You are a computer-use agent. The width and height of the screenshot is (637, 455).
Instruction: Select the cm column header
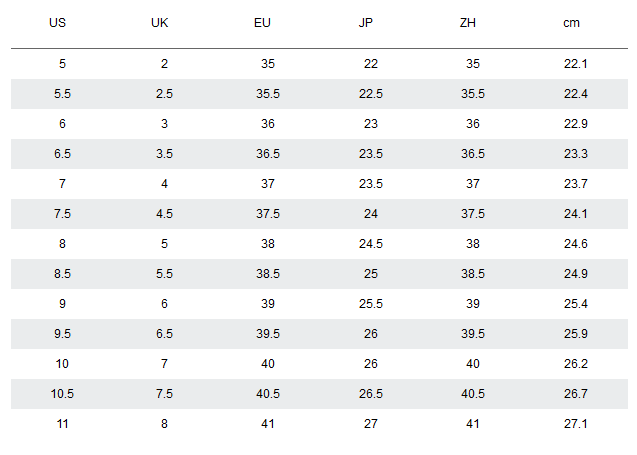pyautogui.click(x=571, y=23)
